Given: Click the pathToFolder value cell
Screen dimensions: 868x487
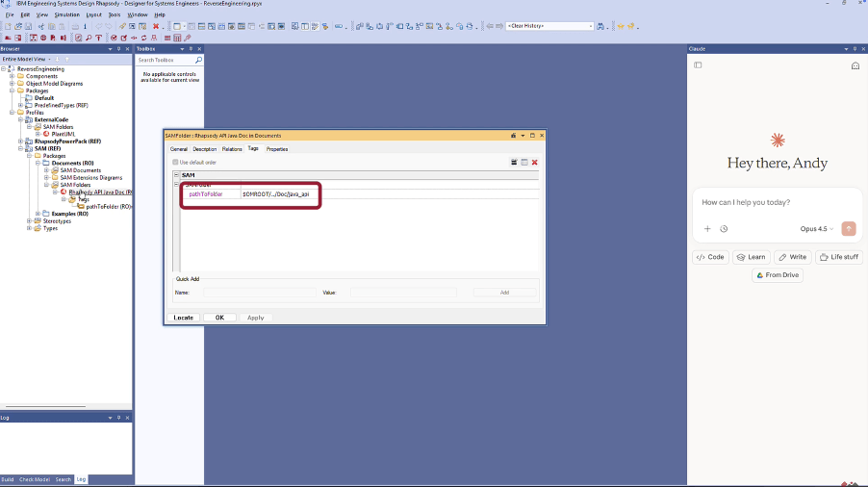Looking at the screenshot, I should (389, 194).
